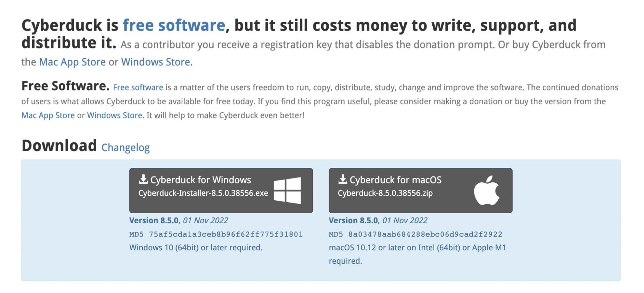Click download arrow icon beside Cyberduck for Windows
The image size is (644, 293).
tap(143, 179)
